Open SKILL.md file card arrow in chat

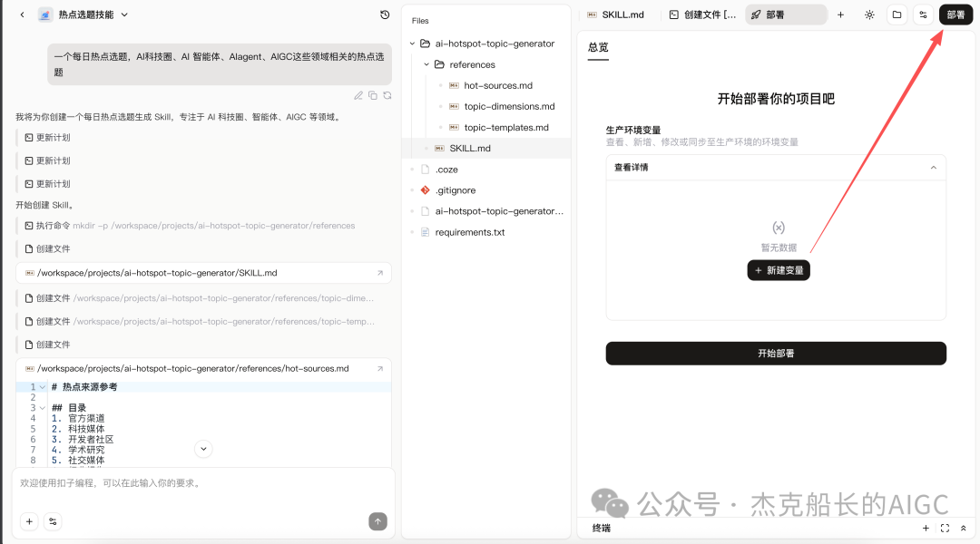[380, 273]
